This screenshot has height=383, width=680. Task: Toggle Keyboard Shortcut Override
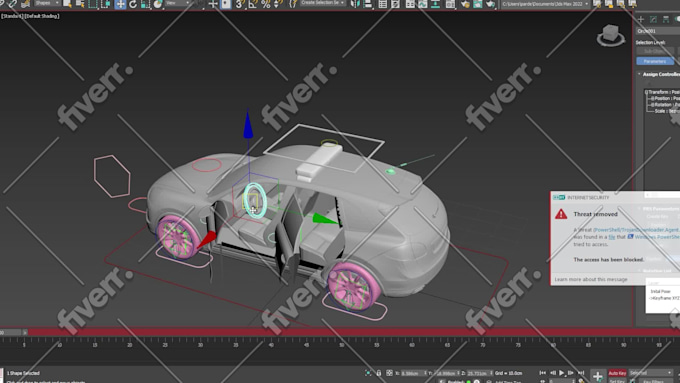coord(226,4)
